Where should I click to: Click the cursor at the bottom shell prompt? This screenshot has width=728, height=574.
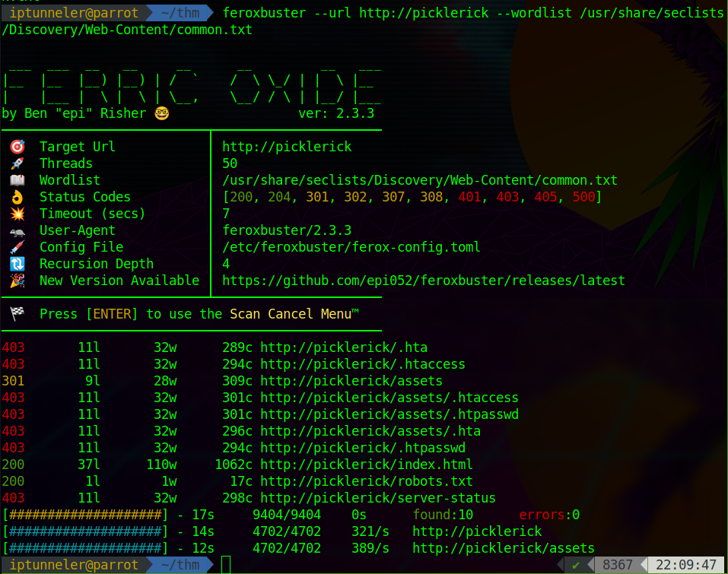pos(226,565)
